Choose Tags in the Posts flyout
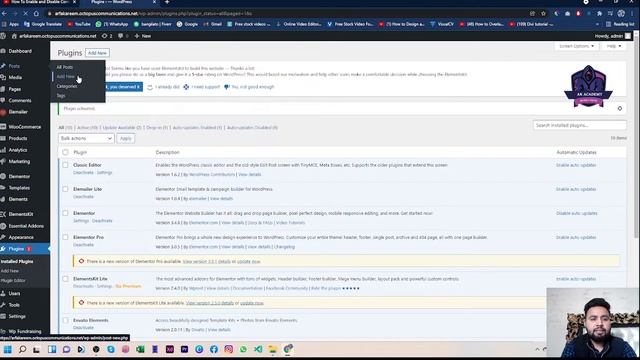640x360 pixels. point(61,96)
